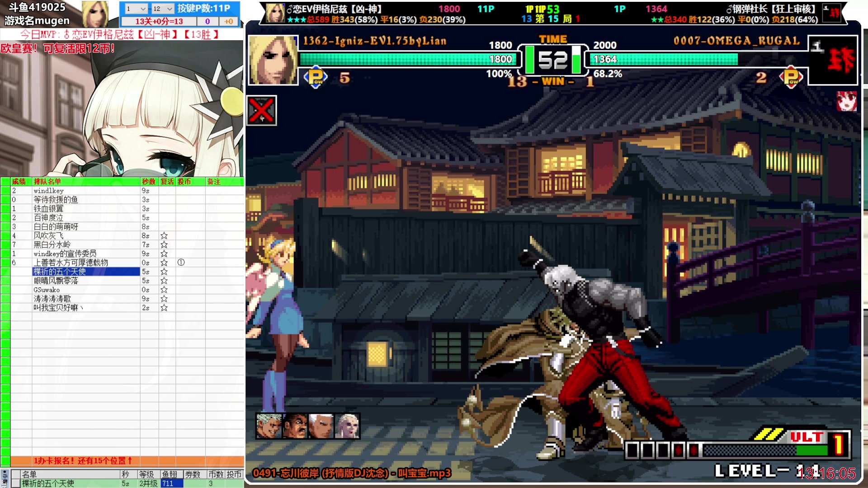Click the Igniz character portrait
The height and width of the screenshot is (488, 868).
point(273,60)
